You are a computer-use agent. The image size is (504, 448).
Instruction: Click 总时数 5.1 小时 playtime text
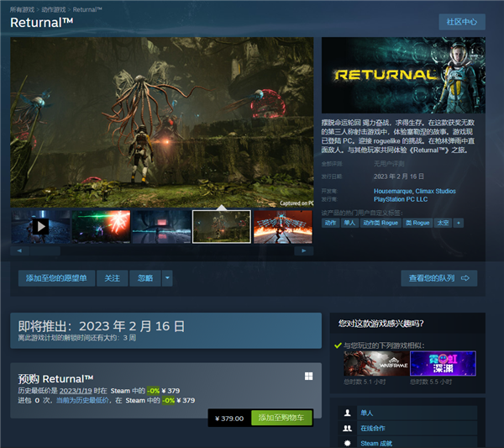click(x=365, y=382)
